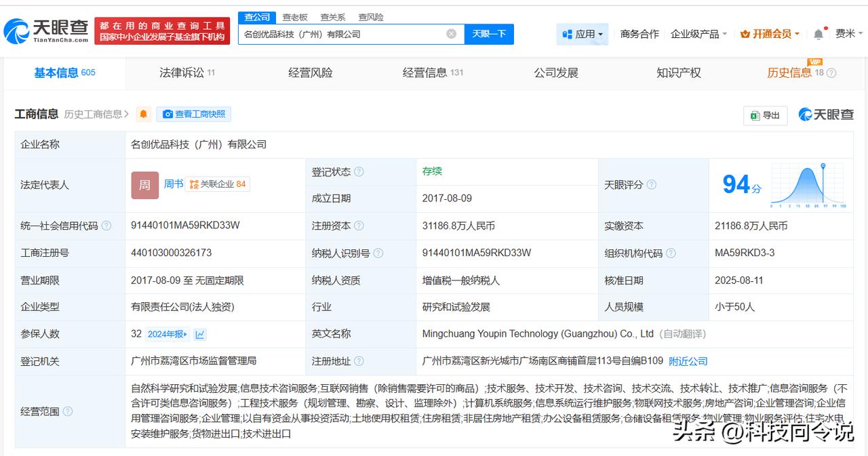Open the 附近公司 link

(x=688, y=362)
